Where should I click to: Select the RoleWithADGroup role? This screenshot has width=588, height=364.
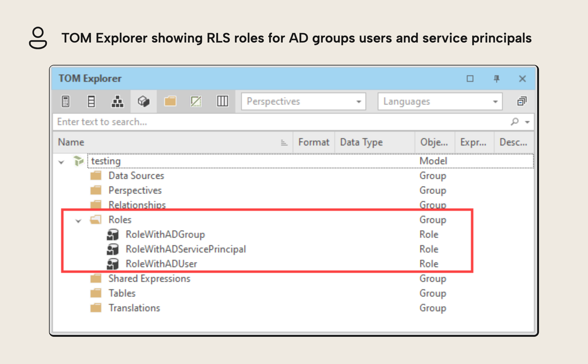pos(165,234)
